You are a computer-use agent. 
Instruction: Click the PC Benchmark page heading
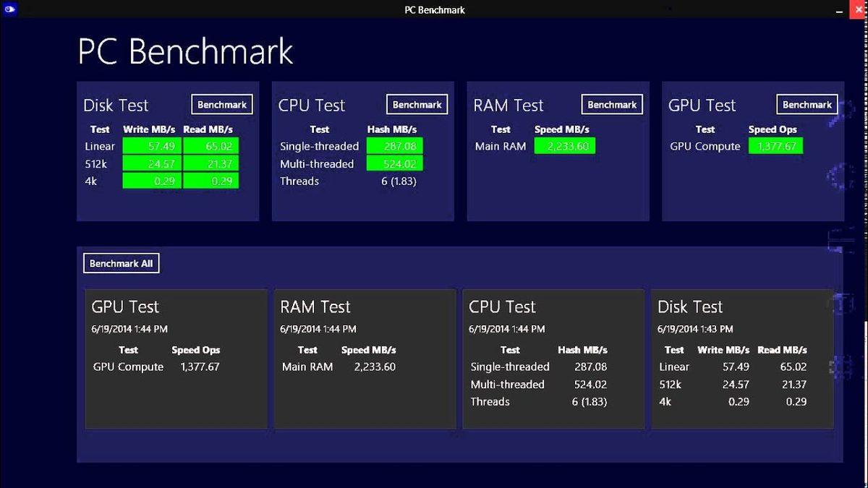(x=186, y=51)
